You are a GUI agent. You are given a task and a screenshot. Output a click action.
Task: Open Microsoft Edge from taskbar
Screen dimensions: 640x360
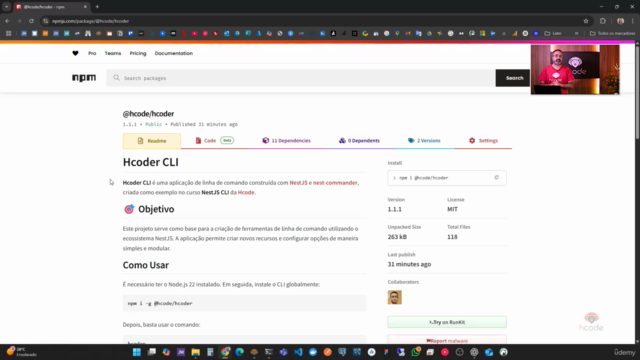coord(240,352)
